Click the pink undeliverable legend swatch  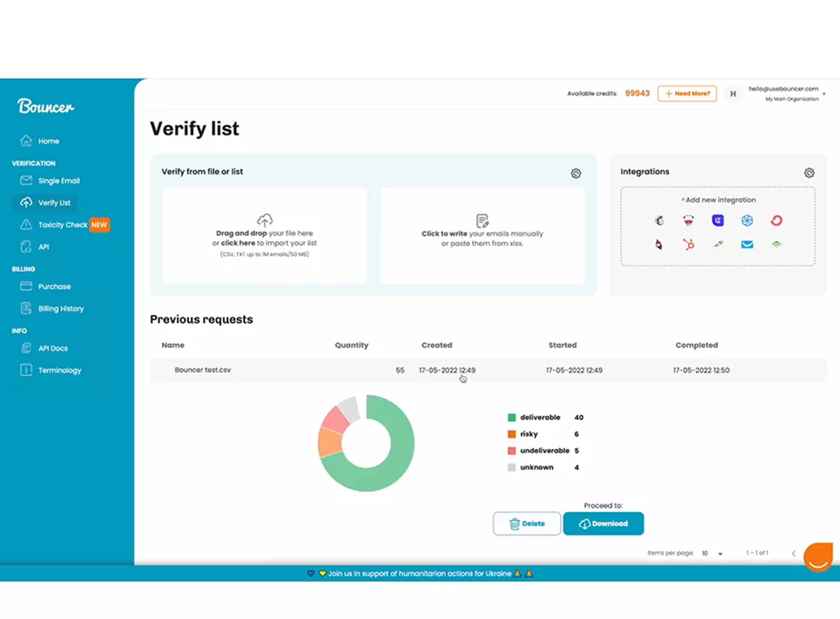[x=512, y=451]
